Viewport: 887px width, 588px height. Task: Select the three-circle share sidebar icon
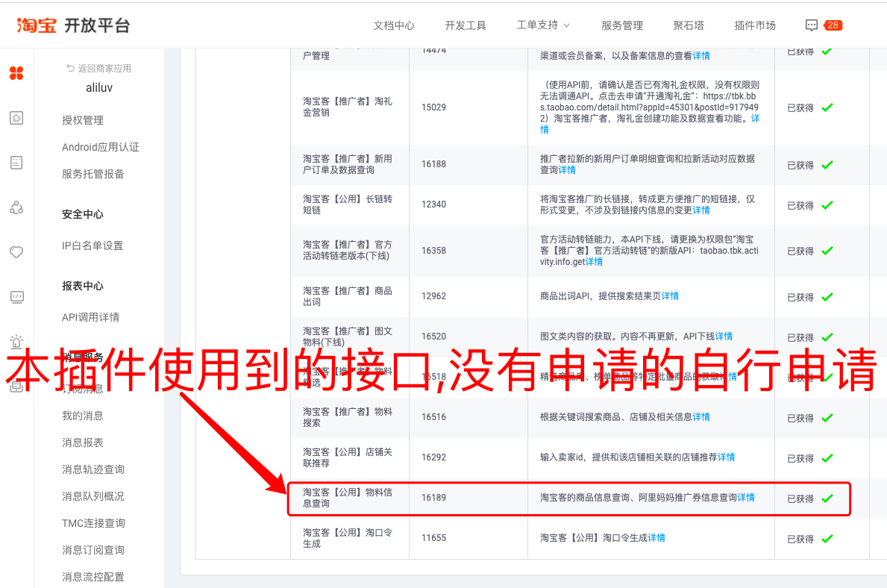click(x=16, y=207)
